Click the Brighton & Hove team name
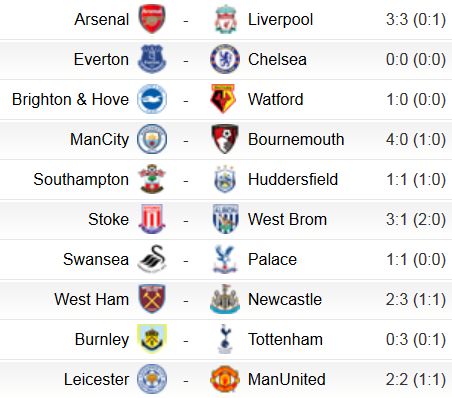The image size is (452, 398). pos(70,99)
